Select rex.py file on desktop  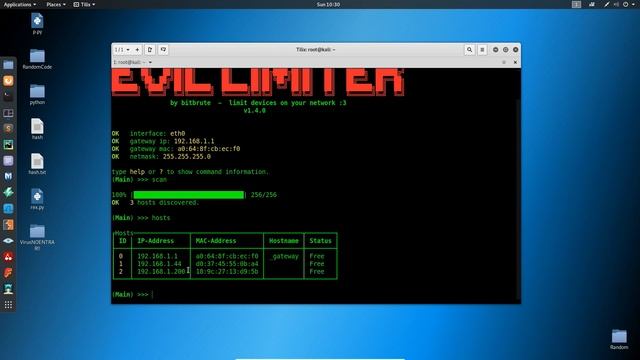37,199
